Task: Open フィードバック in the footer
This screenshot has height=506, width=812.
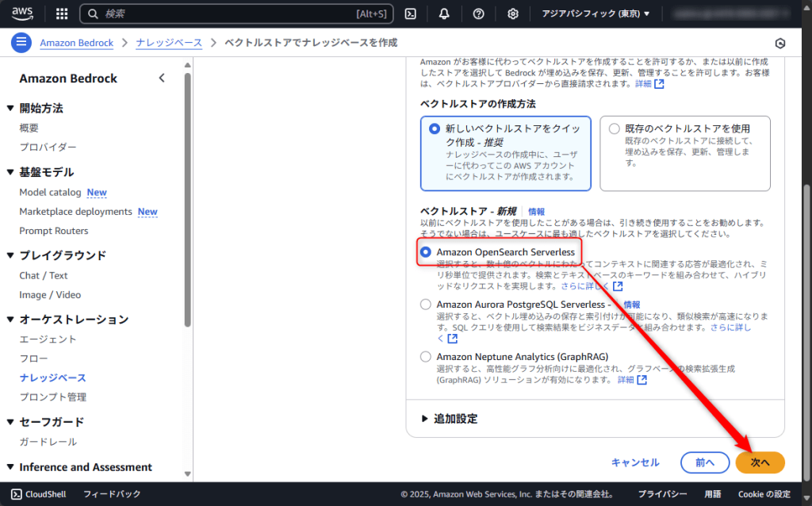Action: click(112, 494)
